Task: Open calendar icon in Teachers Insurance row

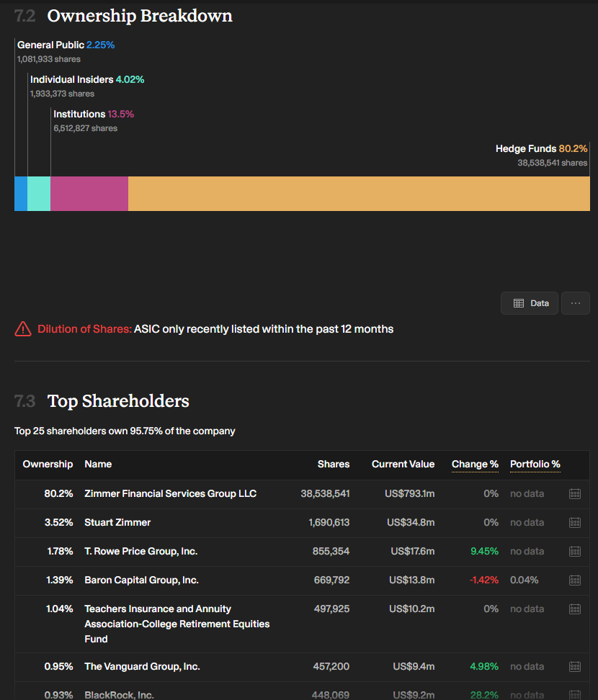Action: tap(575, 609)
